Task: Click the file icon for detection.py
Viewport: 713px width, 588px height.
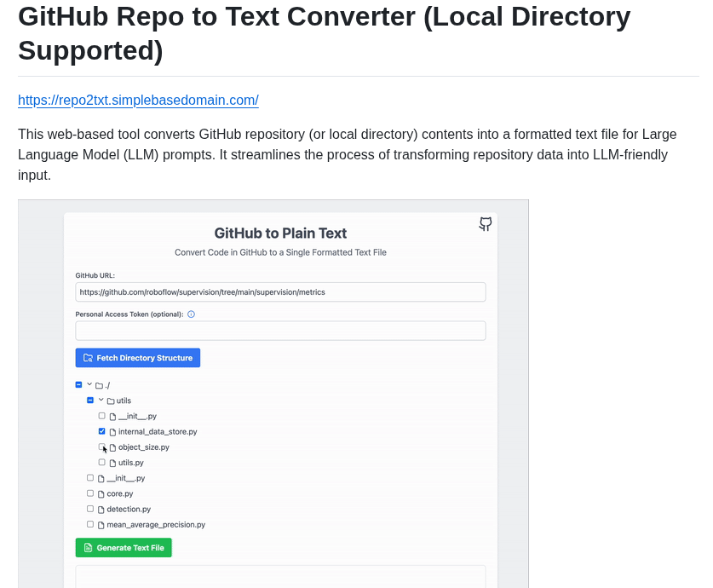Action: (x=101, y=510)
